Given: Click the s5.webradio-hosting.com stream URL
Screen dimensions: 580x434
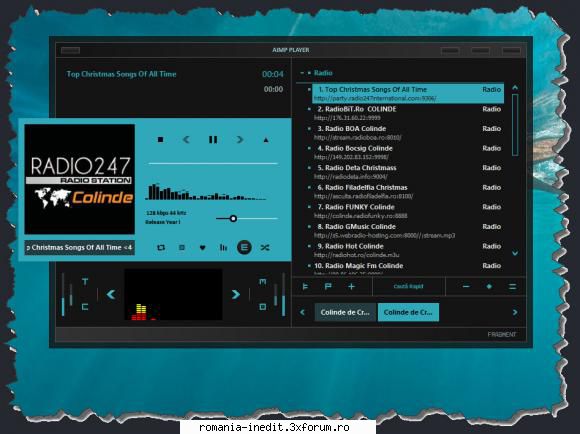Looking at the screenshot, I should point(385,236).
